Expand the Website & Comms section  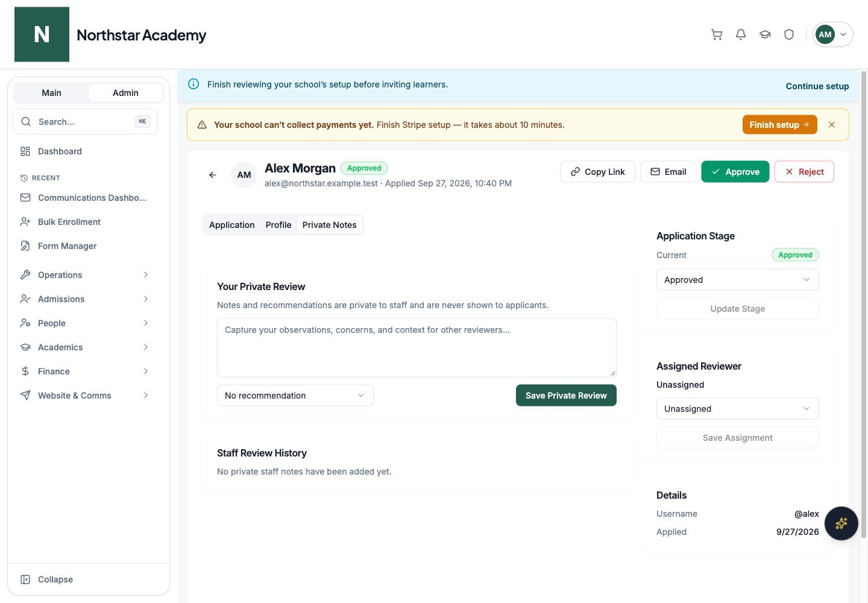click(85, 396)
